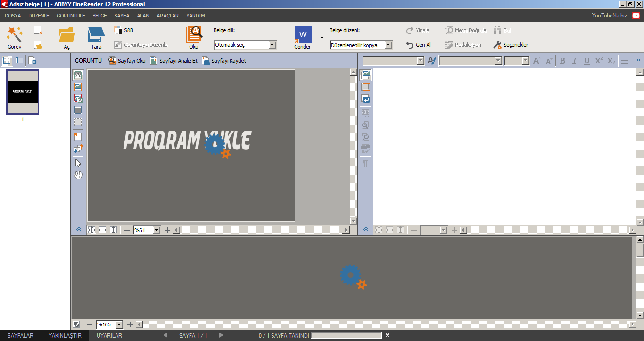
Task: Select the background picture area tool
Action: coord(78,99)
